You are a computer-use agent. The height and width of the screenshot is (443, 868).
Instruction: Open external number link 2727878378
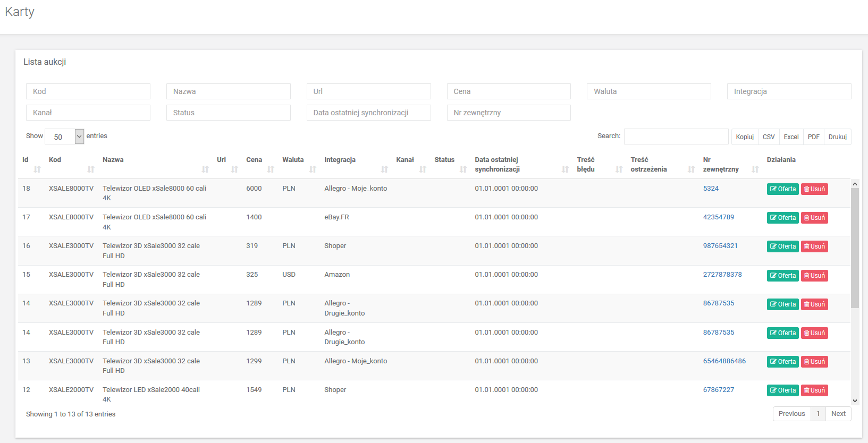coord(722,275)
